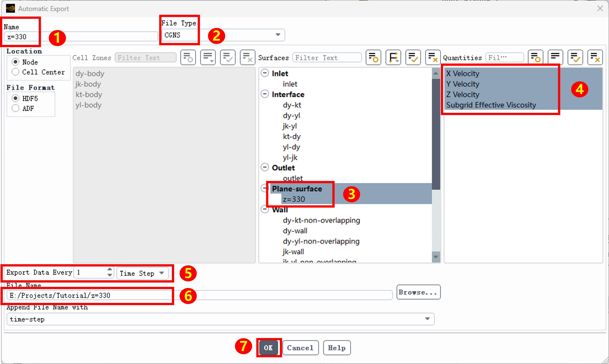Select Subgrid Effective Viscosity quantity
609x364 pixels.
click(491, 105)
